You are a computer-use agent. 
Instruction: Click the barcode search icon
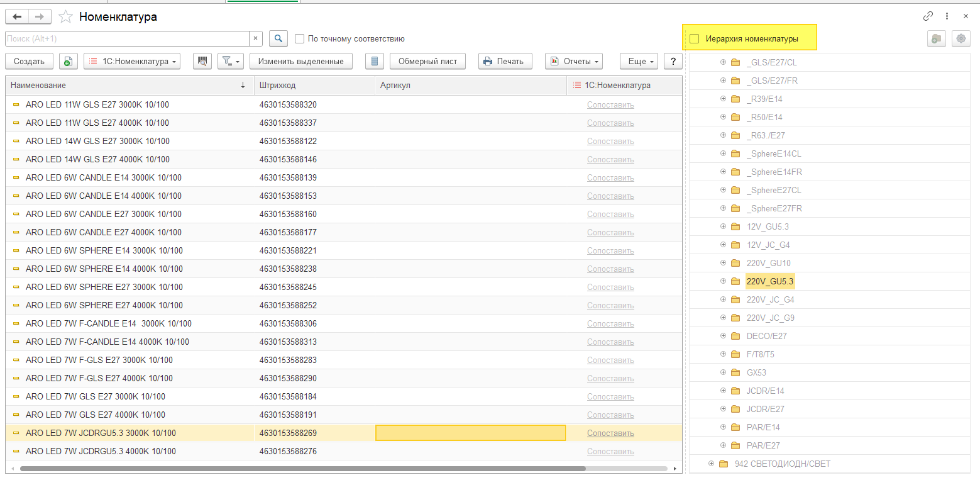(202, 61)
